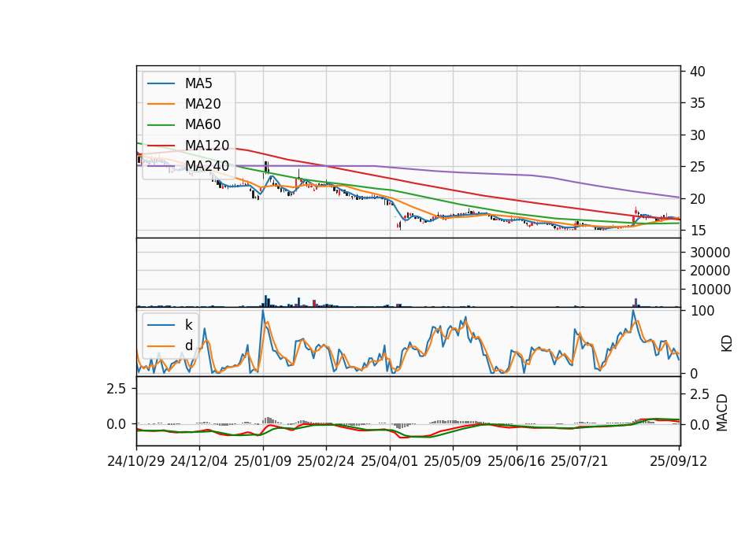The image size is (756, 543).
Task: Click the price axis value 30
Action: (x=698, y=135)
